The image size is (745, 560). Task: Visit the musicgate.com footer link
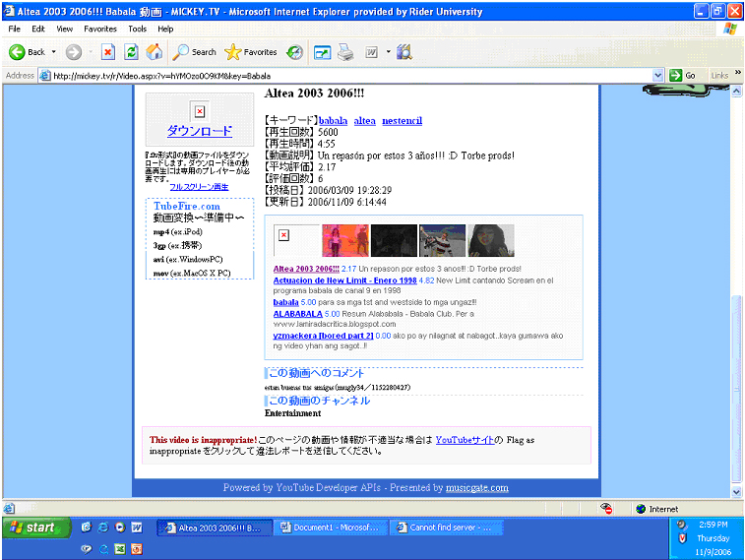coord(477,488)
